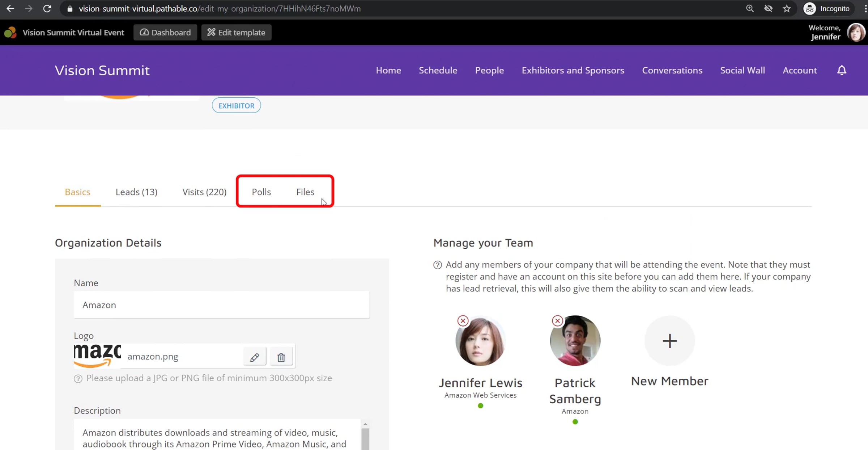This screenshot has height=450, width=868.
Task: Click the Vision Summit site title
Action: (x=102, y=70)
